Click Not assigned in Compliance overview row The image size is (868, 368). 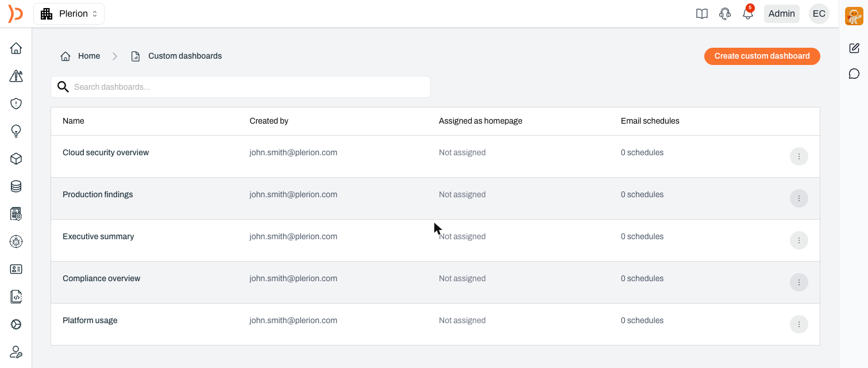pos(462,278)
